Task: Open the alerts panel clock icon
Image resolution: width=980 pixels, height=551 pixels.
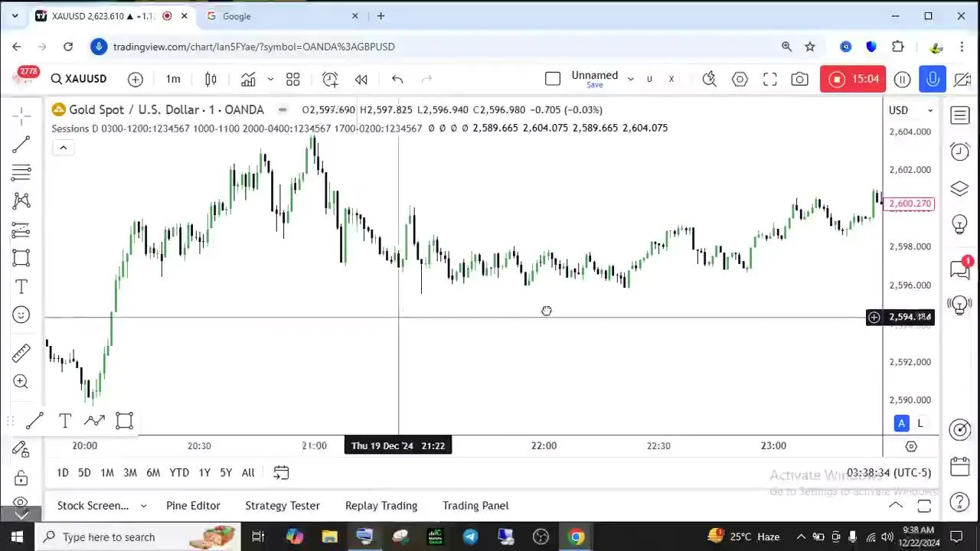Action: pyautogui.click(x=960, y=152)
